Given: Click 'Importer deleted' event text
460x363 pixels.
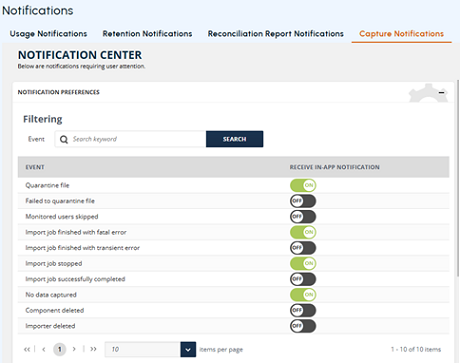Looking at the screenshot, I should pyautogui.click(x=50, y=326).
